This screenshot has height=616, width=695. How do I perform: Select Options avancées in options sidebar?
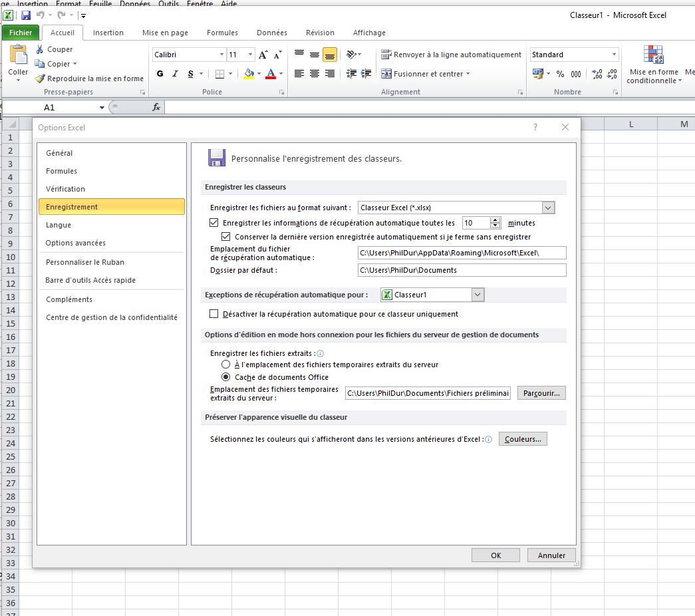(75, 243)
